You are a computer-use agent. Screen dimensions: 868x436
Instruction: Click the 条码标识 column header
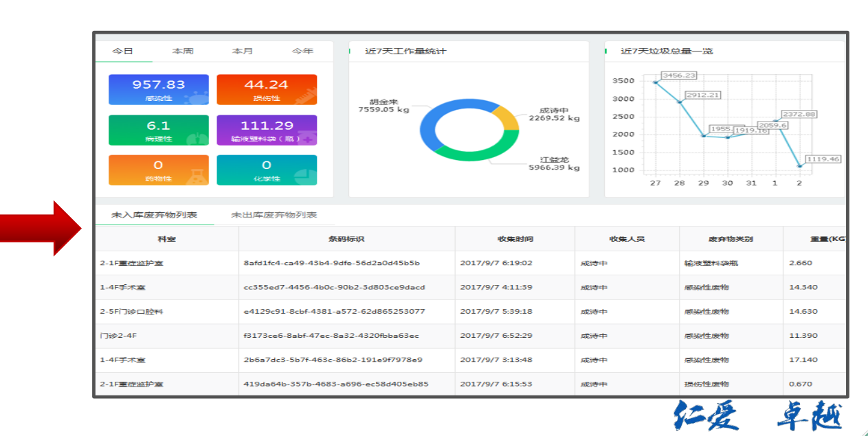coord(346,238)
